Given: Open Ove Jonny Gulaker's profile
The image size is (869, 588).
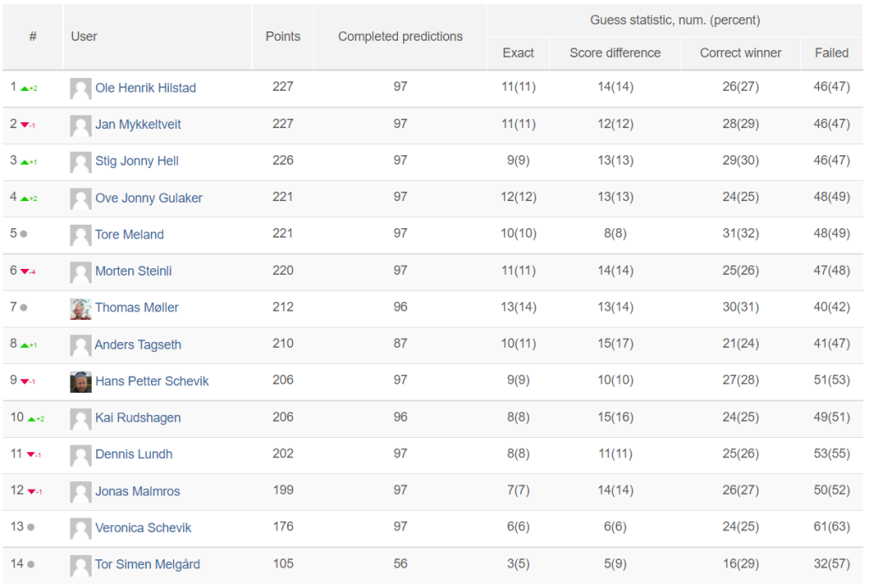Looking at the screenshot, I should tap(149, 198).
